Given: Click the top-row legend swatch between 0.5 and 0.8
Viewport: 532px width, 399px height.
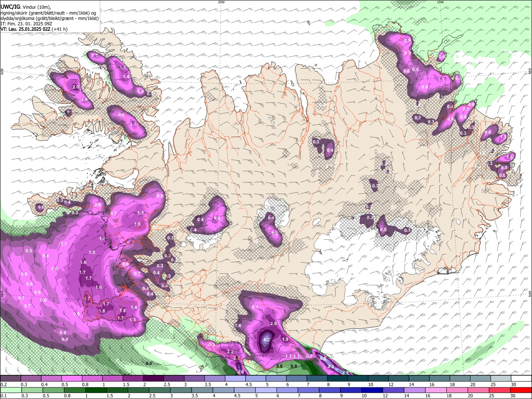Looking at the screenshot, I should click(72, 379).
